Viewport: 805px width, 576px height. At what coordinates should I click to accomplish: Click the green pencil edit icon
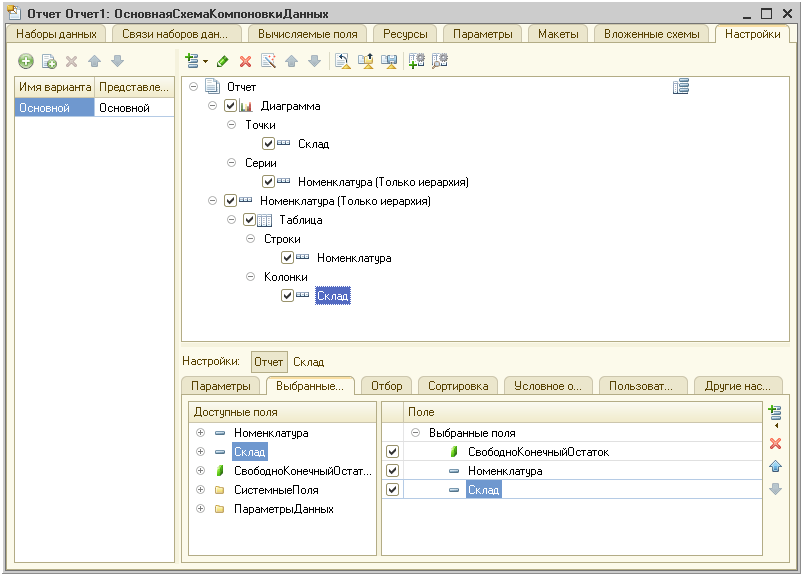(223, 62)
